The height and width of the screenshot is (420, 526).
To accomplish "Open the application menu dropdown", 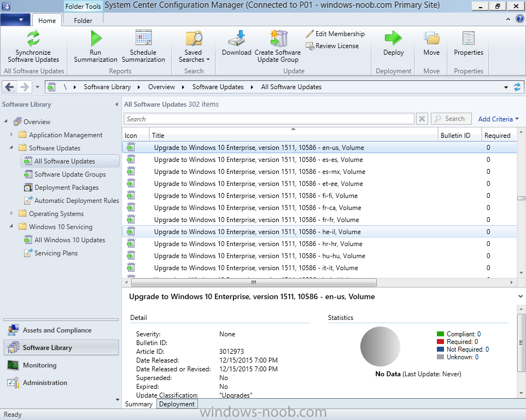I will (x=15, y=20).
